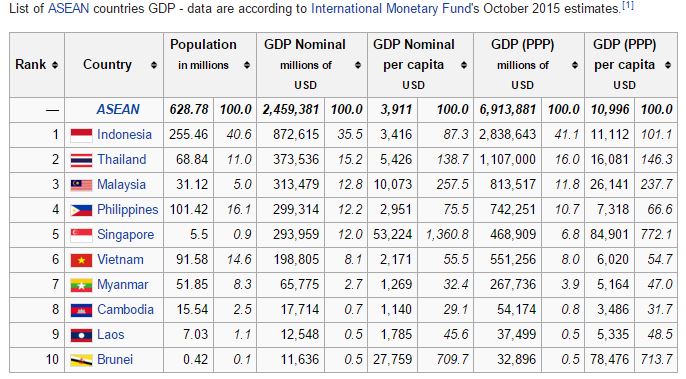This screenshot has height=379, width=686.
Task: Click the Myanmar flag icon
Action: 81,285
